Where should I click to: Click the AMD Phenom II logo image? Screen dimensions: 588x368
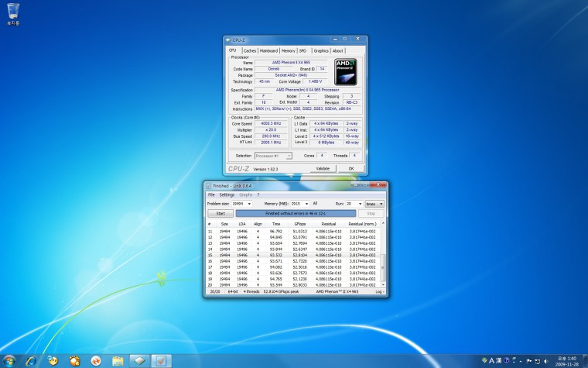345,72
